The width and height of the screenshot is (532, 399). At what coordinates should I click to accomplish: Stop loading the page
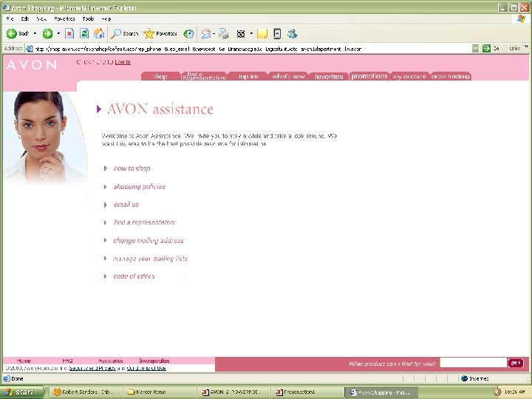(x=69, y=33)
